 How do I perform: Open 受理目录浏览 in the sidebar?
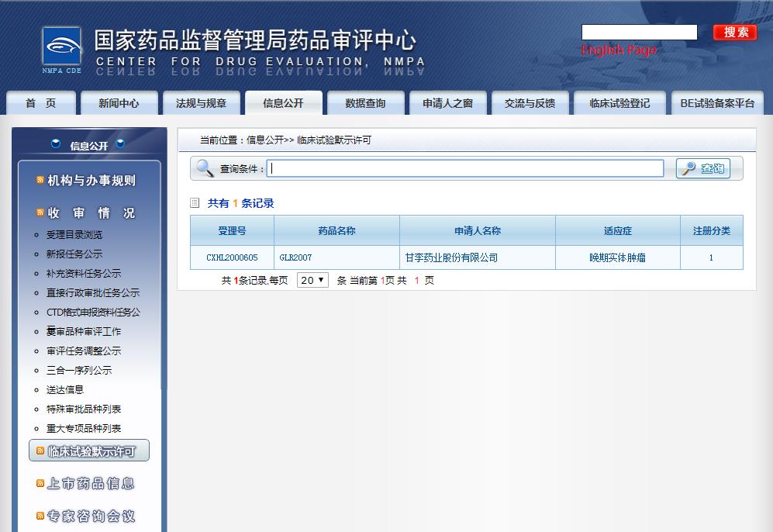[74, 235]
